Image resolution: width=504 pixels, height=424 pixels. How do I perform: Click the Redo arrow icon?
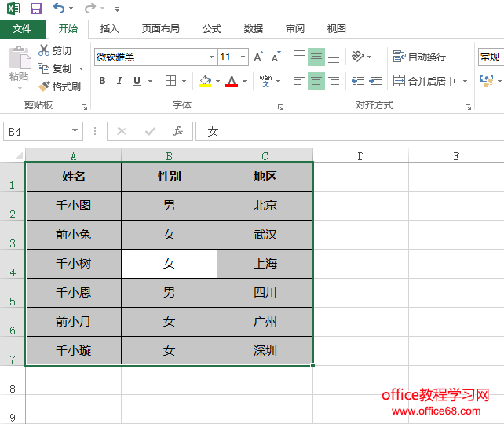[x=90, y=8]
